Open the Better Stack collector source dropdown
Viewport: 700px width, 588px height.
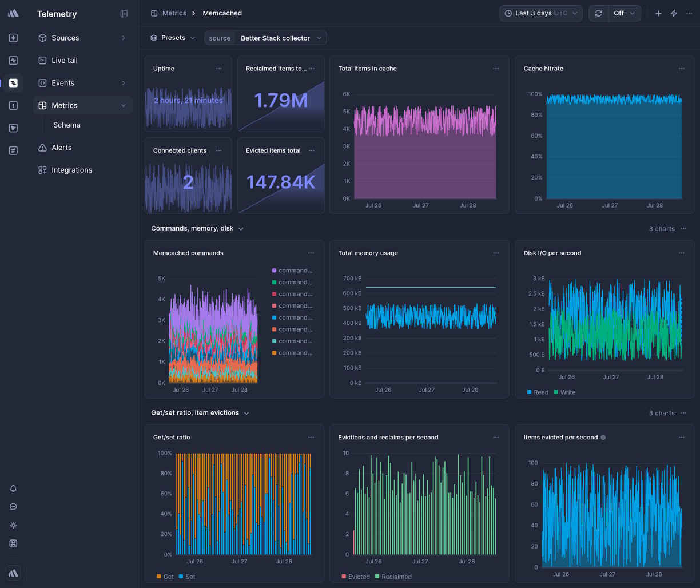[x=281, y=38]
